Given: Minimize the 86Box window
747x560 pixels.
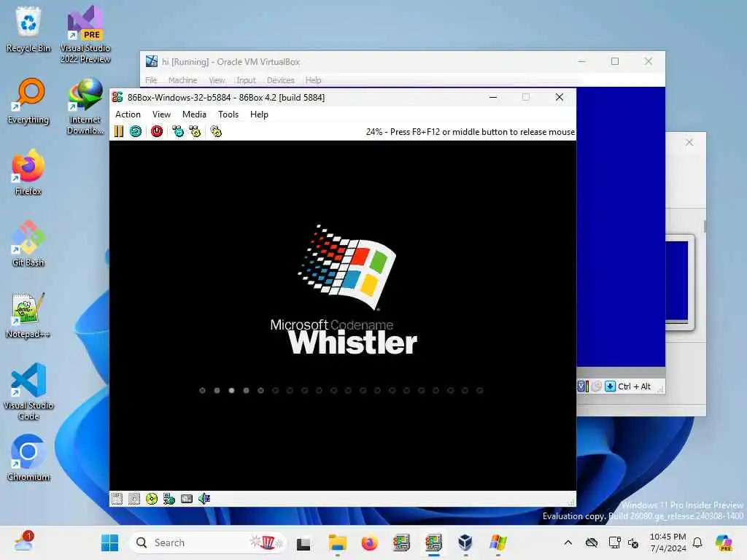Looking at the screenshot, I should coord(493,97).
